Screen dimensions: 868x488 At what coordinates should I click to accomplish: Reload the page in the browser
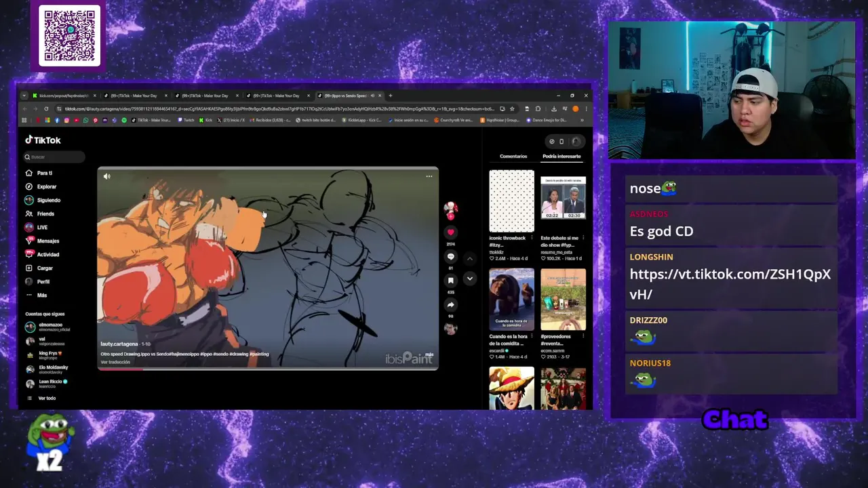tap(46, 109)
